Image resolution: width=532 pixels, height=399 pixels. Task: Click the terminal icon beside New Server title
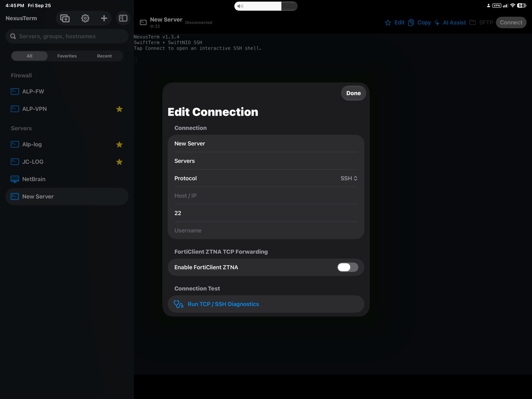[143, 22]
